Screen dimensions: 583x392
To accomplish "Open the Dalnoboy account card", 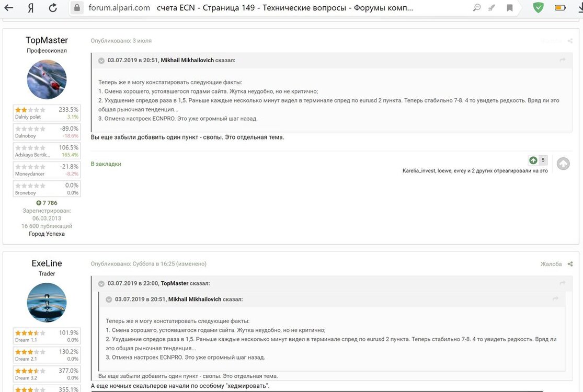I will (x=47, y=132).
